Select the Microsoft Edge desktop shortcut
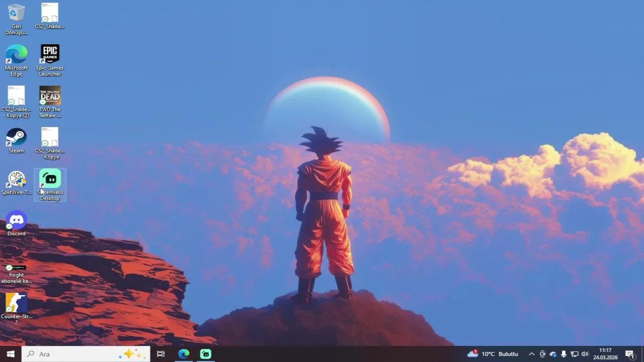The width and height of the screenshot is (644, 362). pos(16,60)
